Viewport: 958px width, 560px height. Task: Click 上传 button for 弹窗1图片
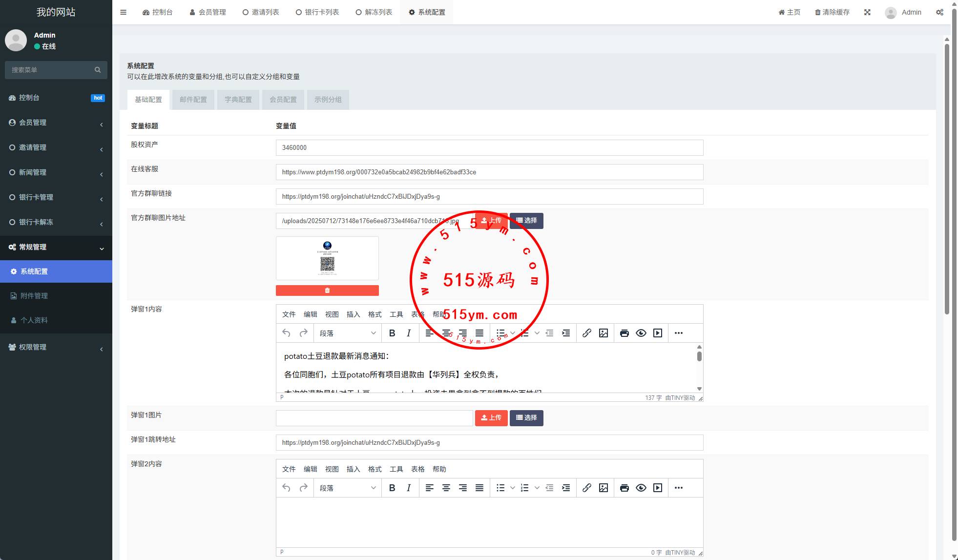tap(491, 418)
